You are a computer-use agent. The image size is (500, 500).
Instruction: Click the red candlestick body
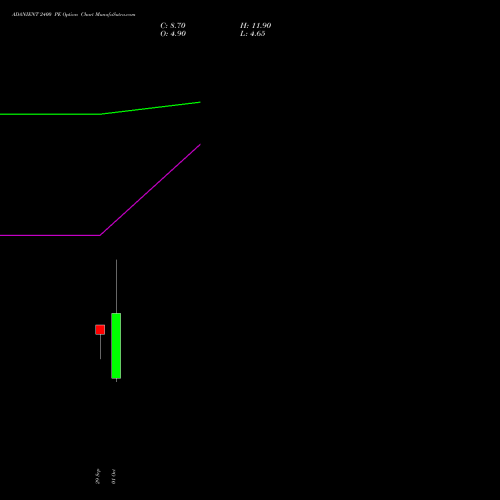(100, 330)
